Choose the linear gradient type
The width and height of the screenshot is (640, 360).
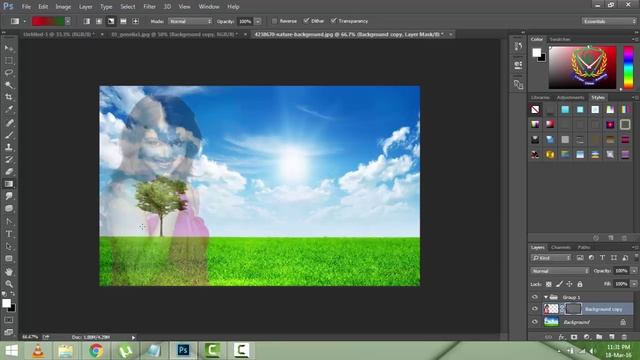[87, 21]
